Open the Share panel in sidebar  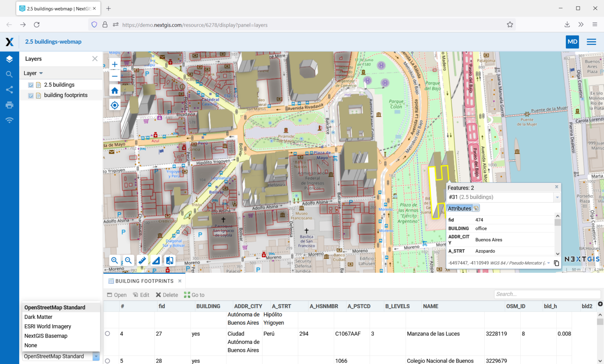[x=9, y=90]
